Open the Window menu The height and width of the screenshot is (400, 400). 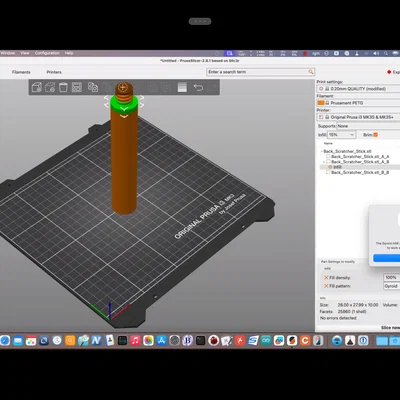pos(8,53)
